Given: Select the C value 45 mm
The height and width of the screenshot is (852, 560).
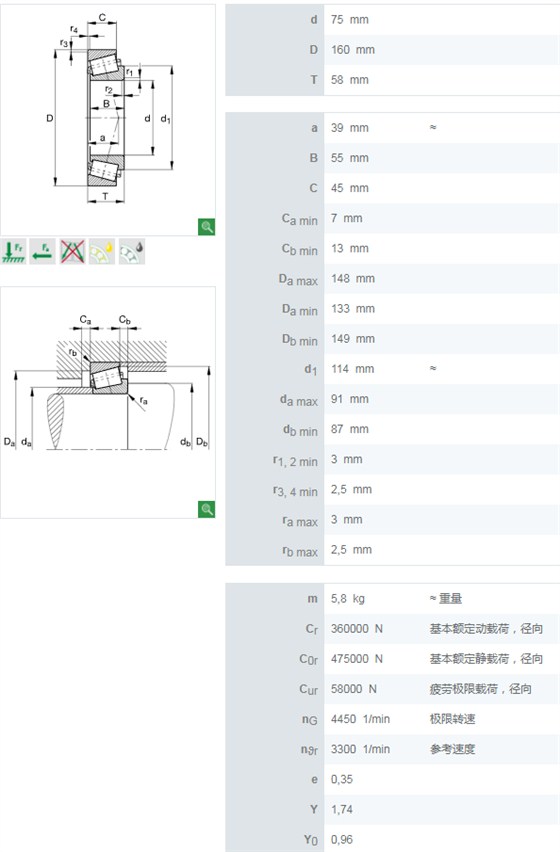Looking at the screenshot, I should [x=350, y=188].
